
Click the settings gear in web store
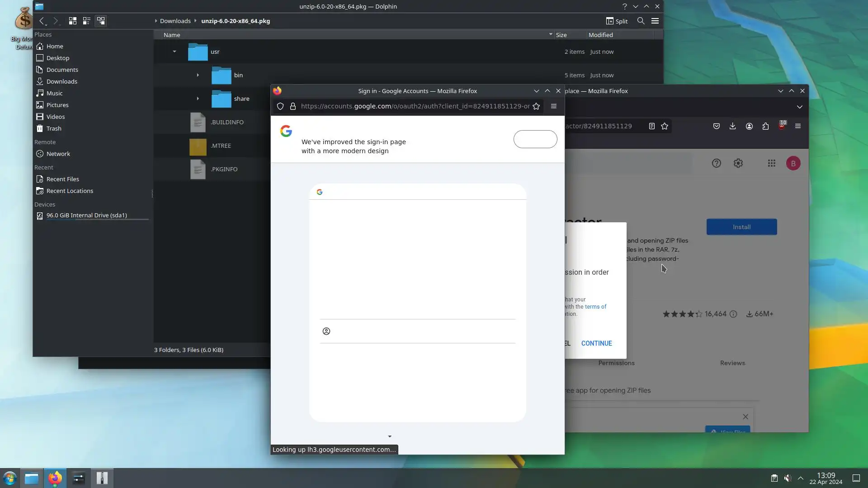tap(738, 163)
